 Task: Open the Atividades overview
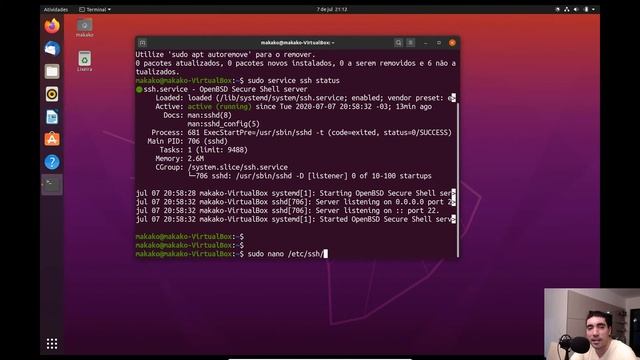(x=56, y=9)
